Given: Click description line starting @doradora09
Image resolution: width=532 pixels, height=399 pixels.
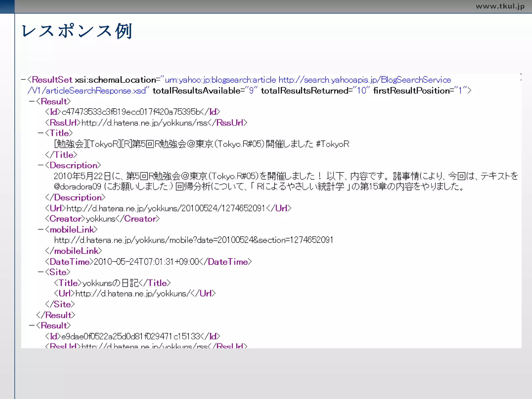Looking at the screenshot, I should click(259, 187).
